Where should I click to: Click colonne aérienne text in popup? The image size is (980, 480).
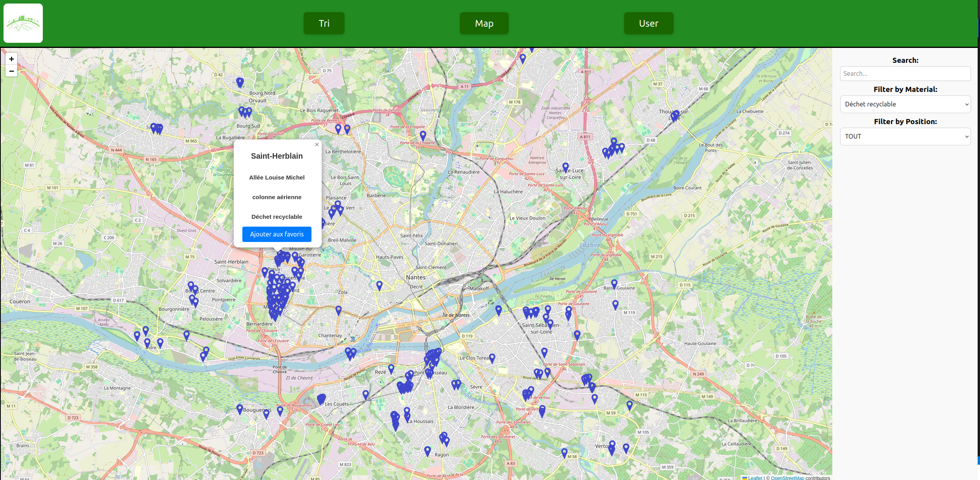[277, 197]
